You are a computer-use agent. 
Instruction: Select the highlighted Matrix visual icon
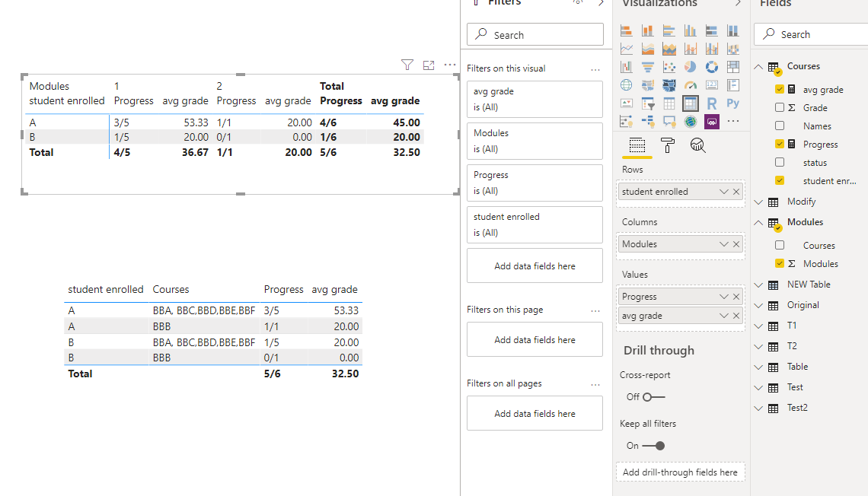pos(691,103)
